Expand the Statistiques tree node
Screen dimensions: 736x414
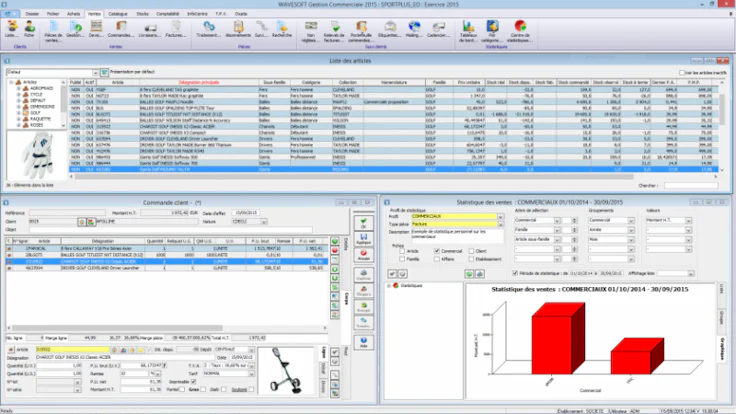pyautogui.click(x=390, y=286)
